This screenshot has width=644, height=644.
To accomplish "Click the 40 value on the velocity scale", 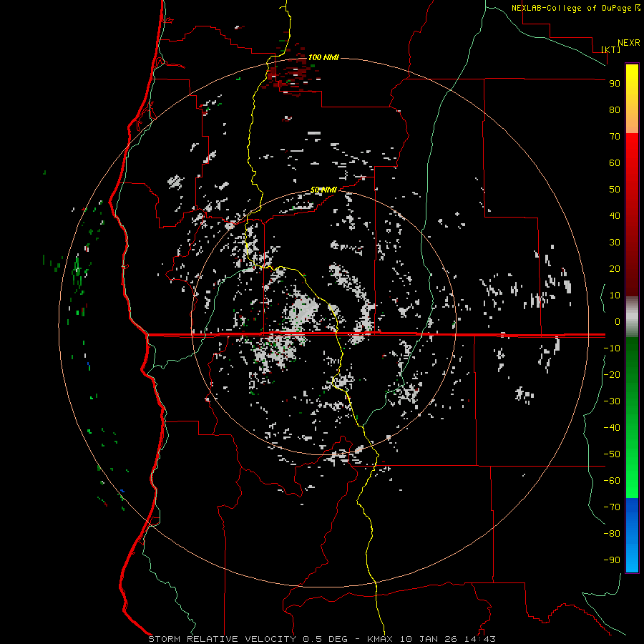I will (615, 216).
